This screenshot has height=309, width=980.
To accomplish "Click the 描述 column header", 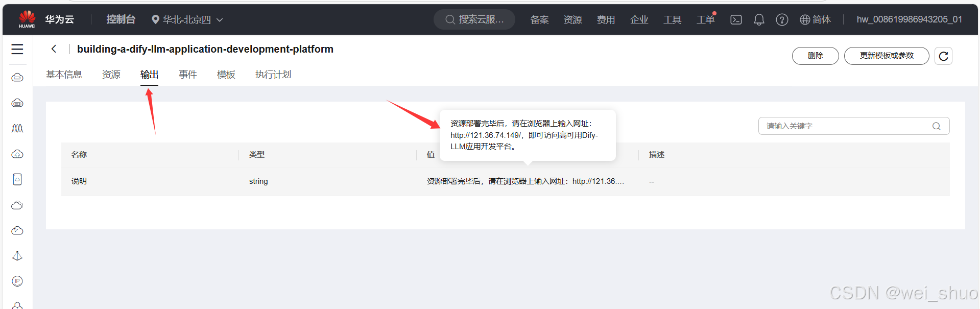I will click(657, 155).
